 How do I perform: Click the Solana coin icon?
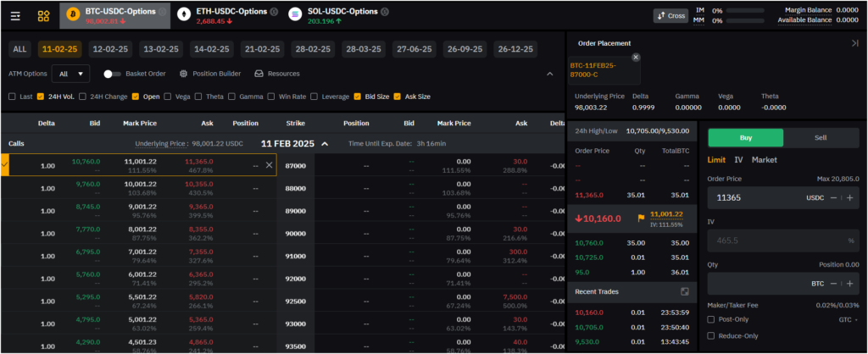pos(294,15)
